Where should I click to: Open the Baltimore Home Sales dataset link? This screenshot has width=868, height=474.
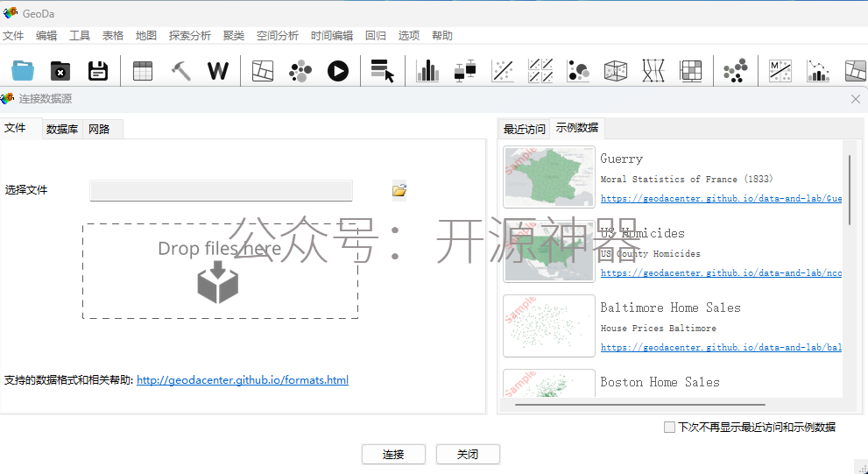[721, 347]
